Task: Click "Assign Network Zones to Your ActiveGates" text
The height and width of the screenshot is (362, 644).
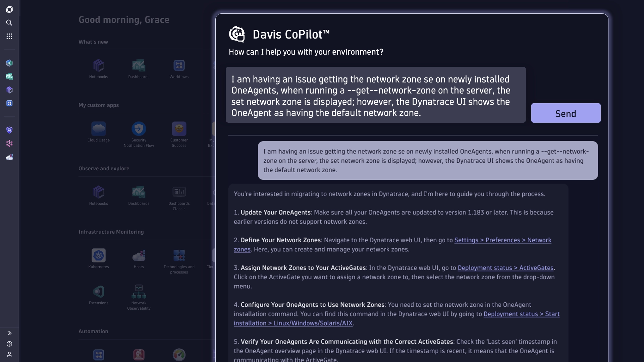Action: [303, 268]
